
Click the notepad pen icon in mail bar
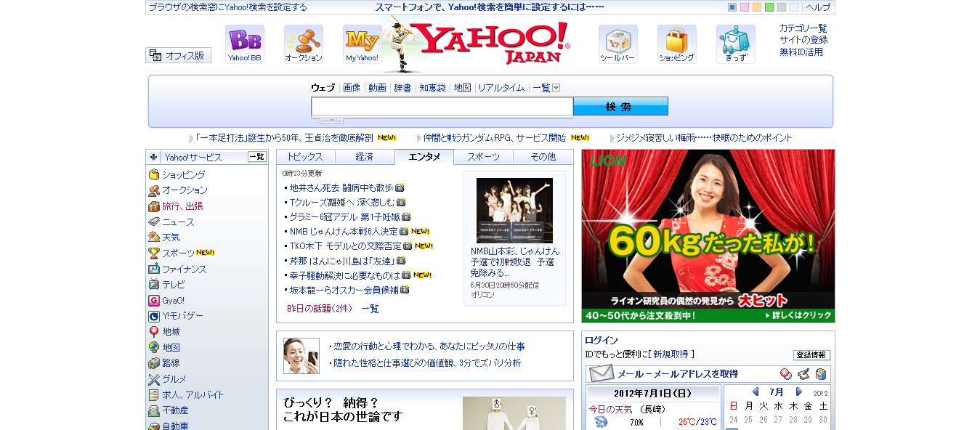click(803, 374)
